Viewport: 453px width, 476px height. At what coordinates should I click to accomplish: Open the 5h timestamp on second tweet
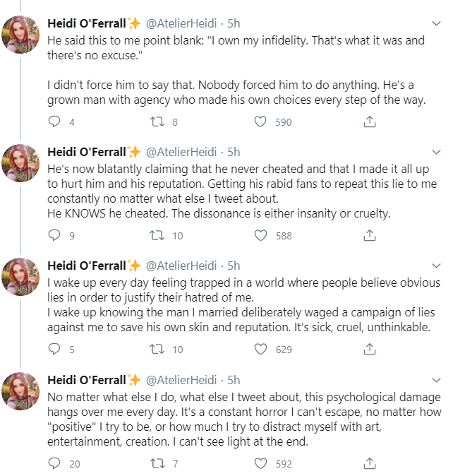(x=234, y=152)
